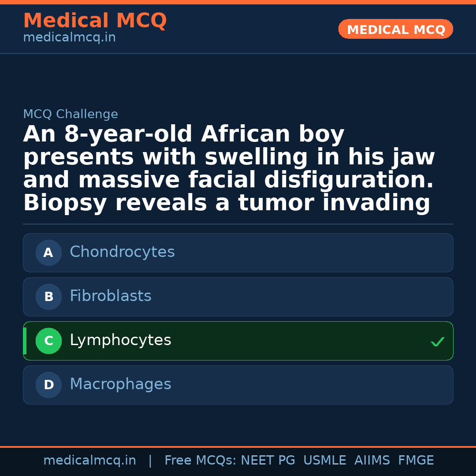Choose the Chondrocytes answer text

122,252
